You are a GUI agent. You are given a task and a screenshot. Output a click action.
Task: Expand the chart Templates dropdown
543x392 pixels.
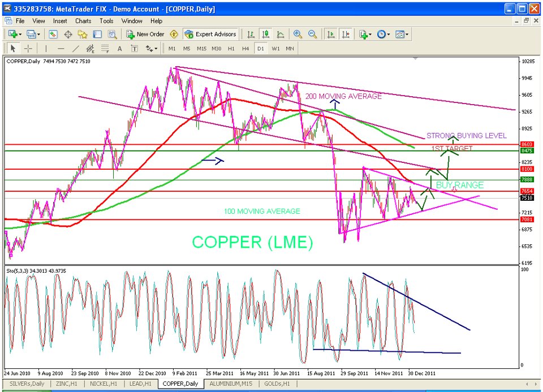click(407, 35)
